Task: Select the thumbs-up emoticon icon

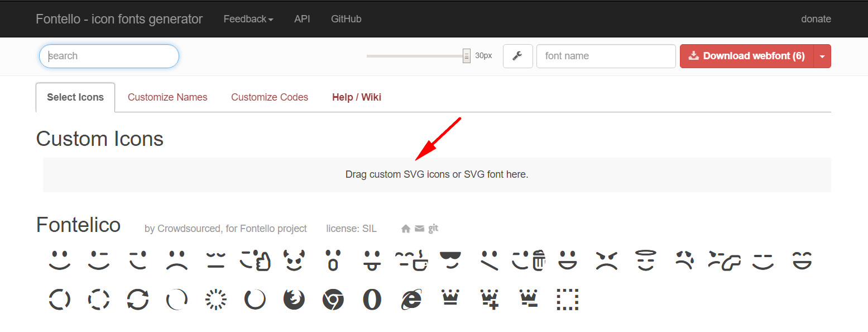Action: [255, 260]
